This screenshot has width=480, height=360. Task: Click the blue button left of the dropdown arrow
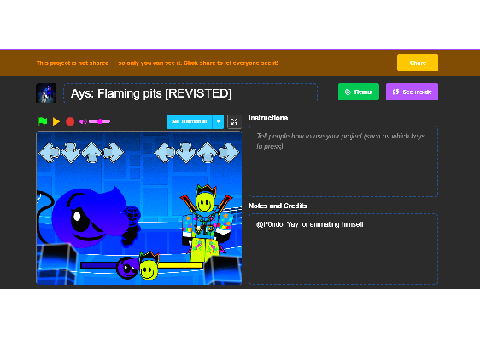click(x=189, y=122)
